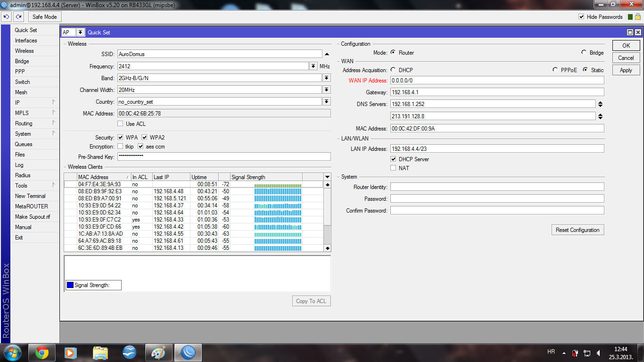Click the HR language indicator
Screen dimensions: 644x362
click(x=551, y=352)
